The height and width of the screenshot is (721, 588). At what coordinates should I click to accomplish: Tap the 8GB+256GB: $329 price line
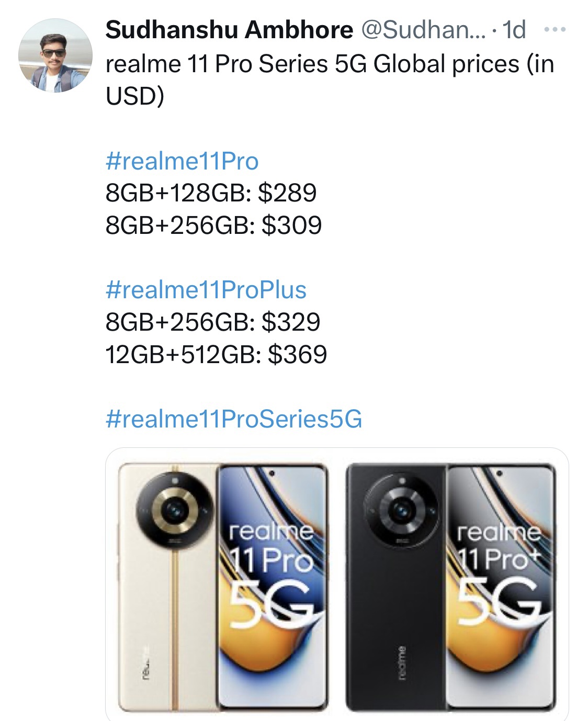(213, 322)
